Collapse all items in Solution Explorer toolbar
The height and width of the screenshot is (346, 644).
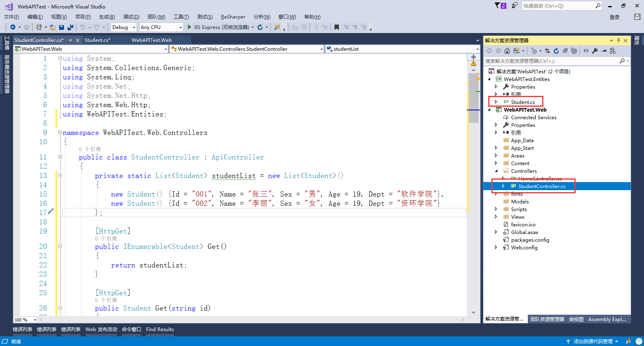point(565,51)
